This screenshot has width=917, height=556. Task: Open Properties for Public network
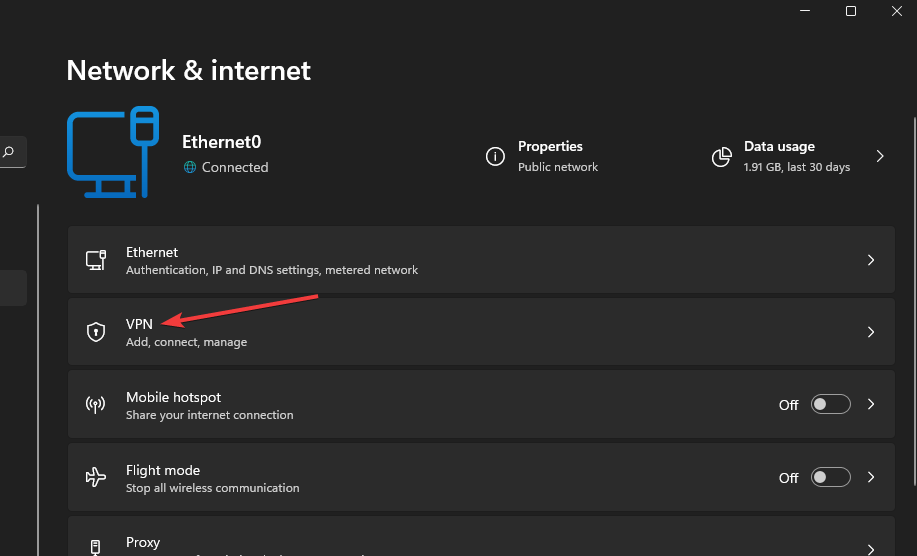point(542,156)
